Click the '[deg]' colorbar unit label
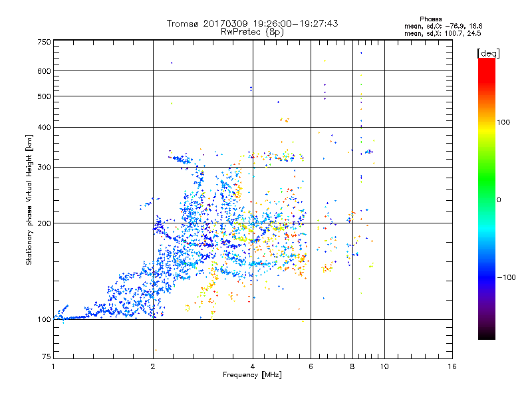 (488, 54)
